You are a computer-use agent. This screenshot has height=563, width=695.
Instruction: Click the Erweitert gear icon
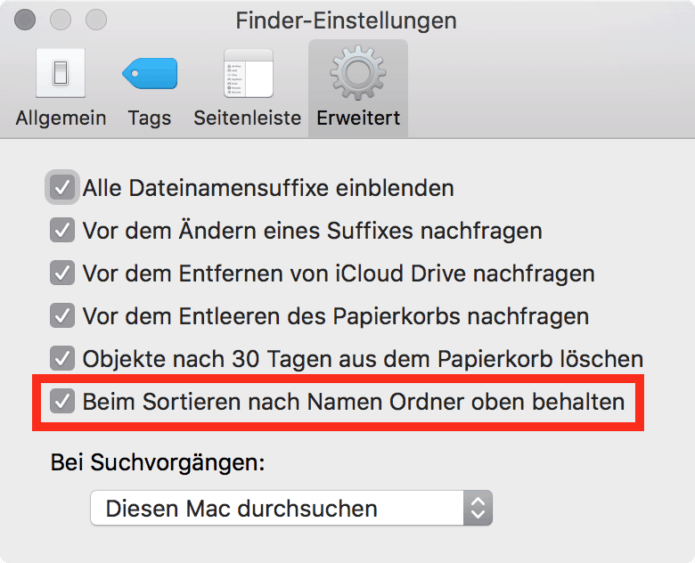[x=358, y=73]
